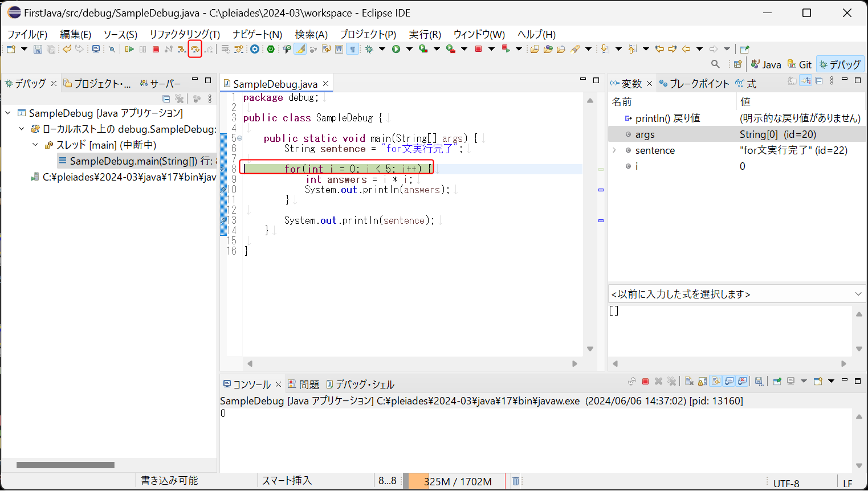Open the 実行(R) menu
The width and height of the screenshot is (868, 491).
point(425,34)
